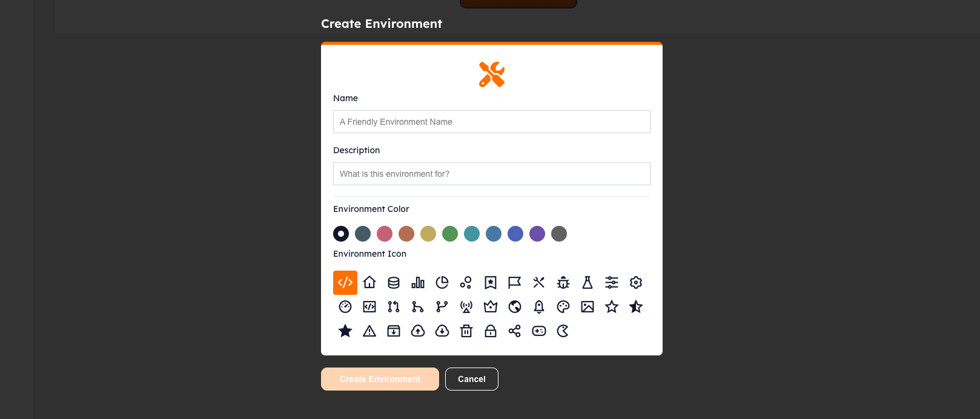Select the dark navy selected color
Image resolution: width=980 pixels, height=419 pixels.
click(x=341, y=234)
